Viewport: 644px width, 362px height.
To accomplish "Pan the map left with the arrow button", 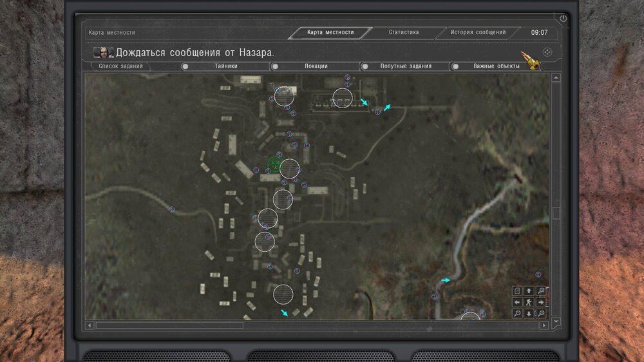I will pos(517,303).
